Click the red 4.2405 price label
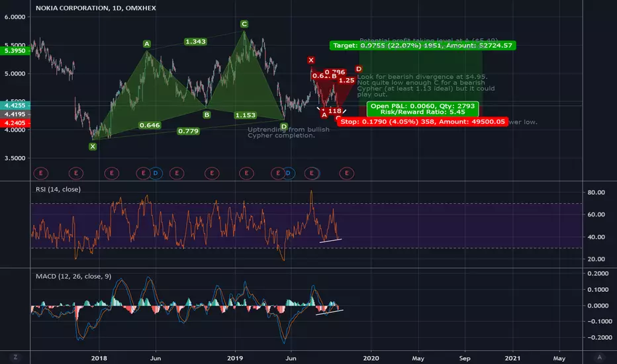 pos(15,123)
